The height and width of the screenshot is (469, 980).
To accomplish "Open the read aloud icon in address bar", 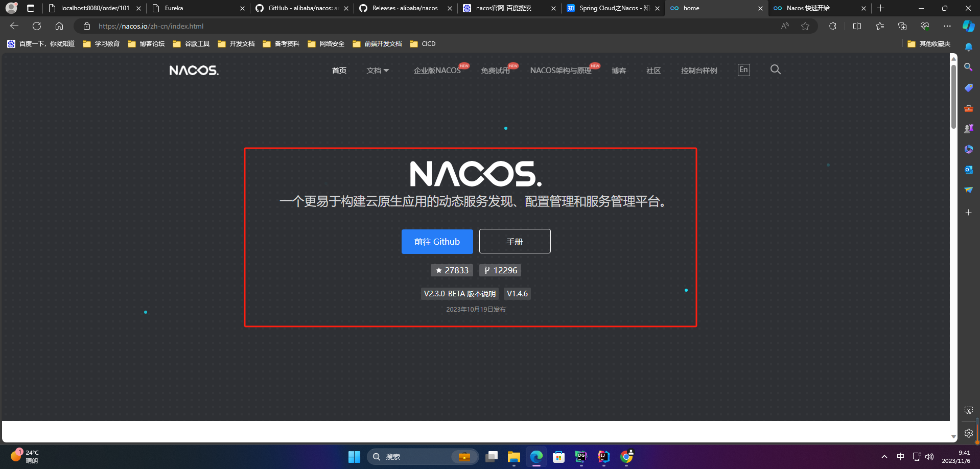I will 785,26.
